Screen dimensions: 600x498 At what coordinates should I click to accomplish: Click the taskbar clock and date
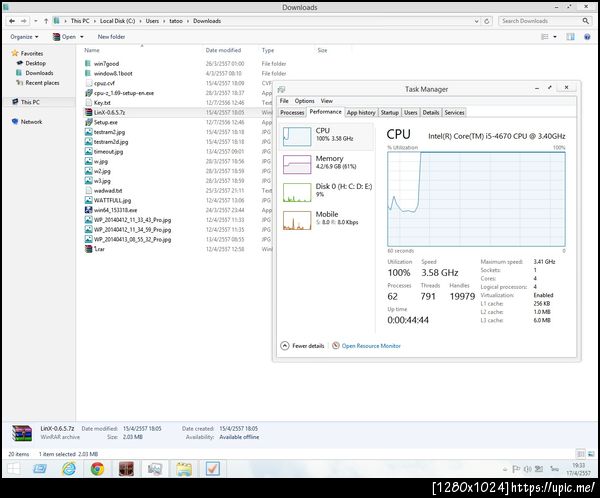(578, 469)
